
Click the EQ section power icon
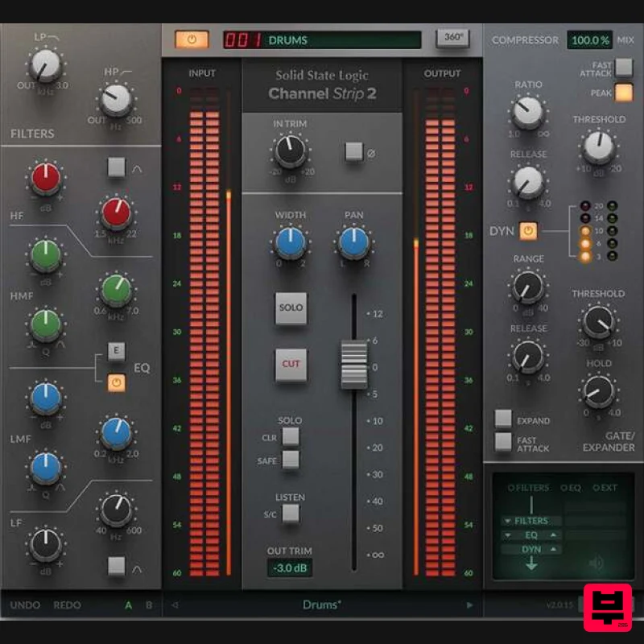pos(116,383)
